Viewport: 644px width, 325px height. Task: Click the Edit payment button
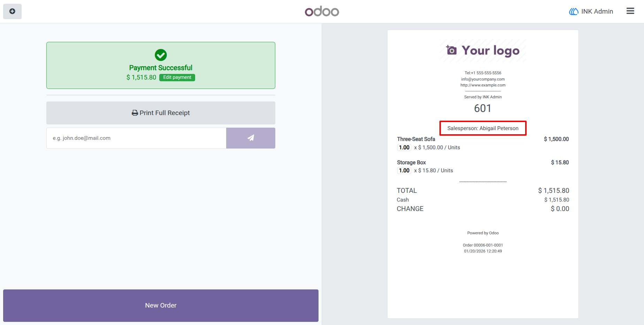pyautogui.click(x=177, y=77)
